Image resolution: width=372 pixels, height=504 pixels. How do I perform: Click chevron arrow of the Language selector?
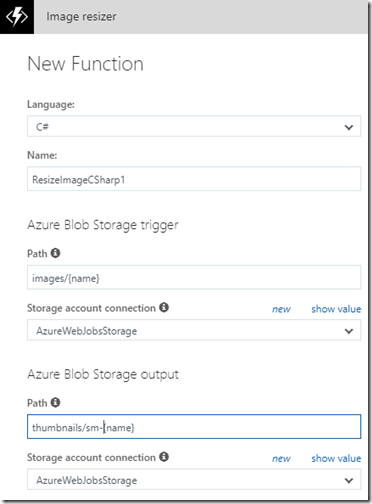pyautogui.click(x=349, y=127)
